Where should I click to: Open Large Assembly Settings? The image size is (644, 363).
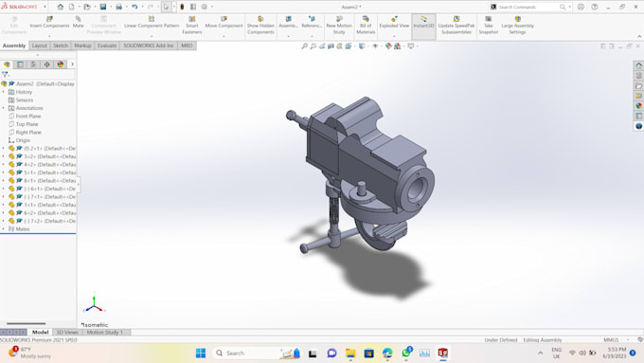coord(517,25)
